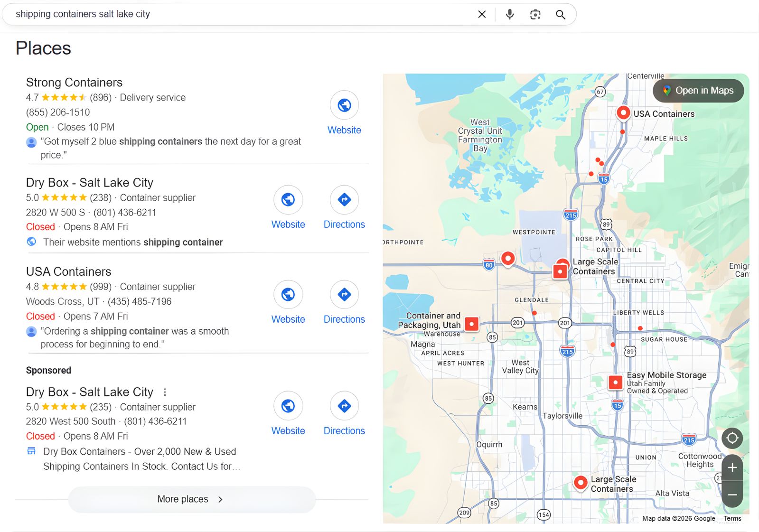Click the Directions label for USA Containers

click(x=344, y=319)
